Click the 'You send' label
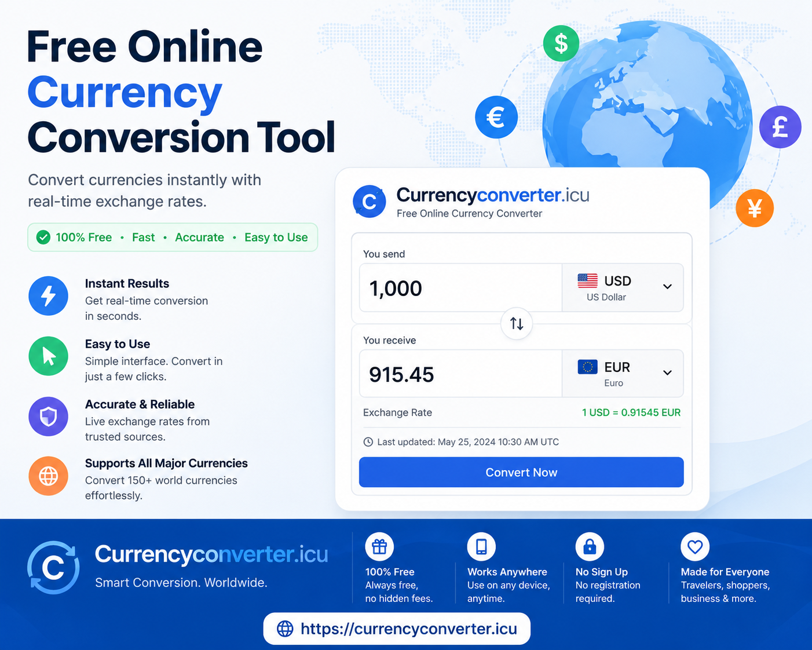Screen dimensions: 812x650 (x=384, y=254)
